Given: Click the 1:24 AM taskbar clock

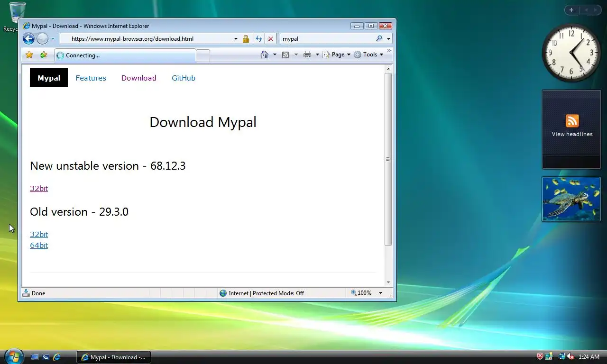Looking at the screenshot, I should coord(589,357).
